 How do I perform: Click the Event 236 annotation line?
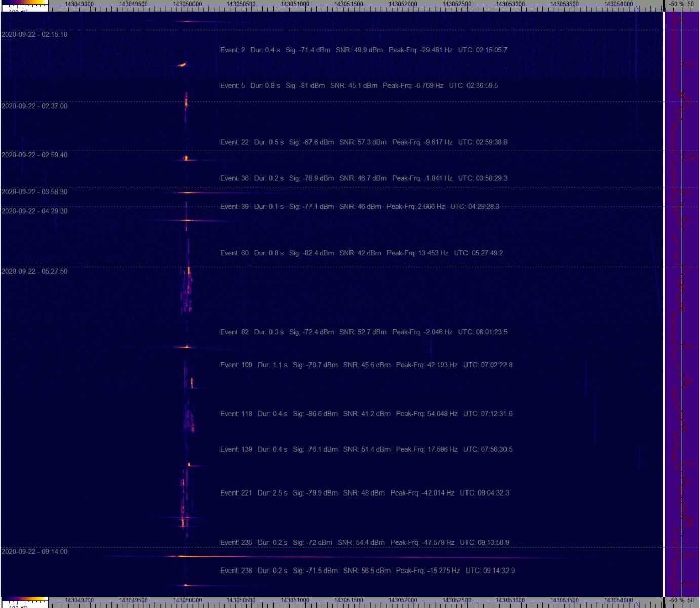coord(368,570)
